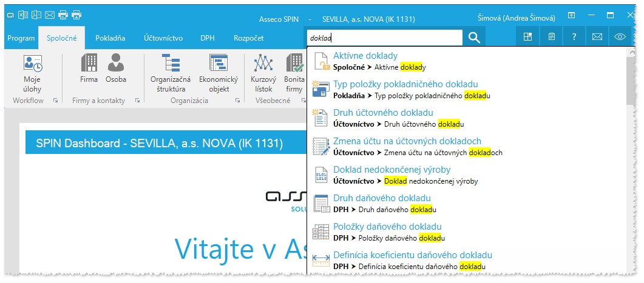Select the Spoločné ribbon tab
This screenshot has width=644, height=283.
click(x=61, y=38)
